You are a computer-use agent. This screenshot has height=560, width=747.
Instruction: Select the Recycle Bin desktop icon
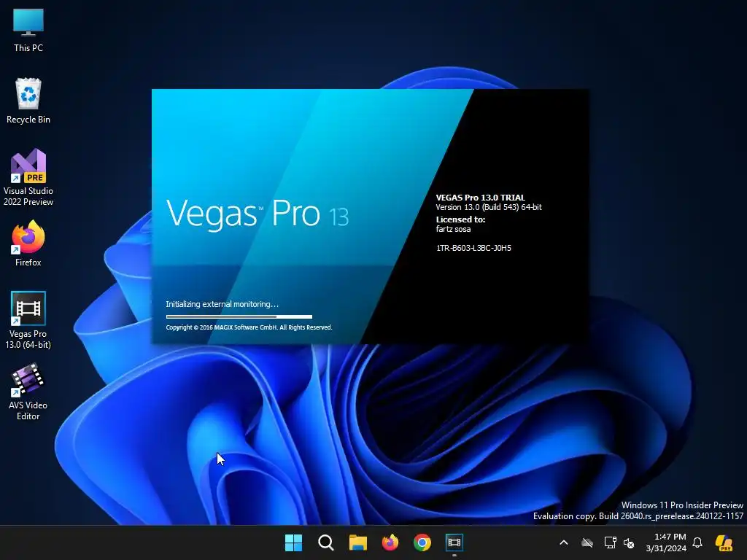tap(28, 101)
